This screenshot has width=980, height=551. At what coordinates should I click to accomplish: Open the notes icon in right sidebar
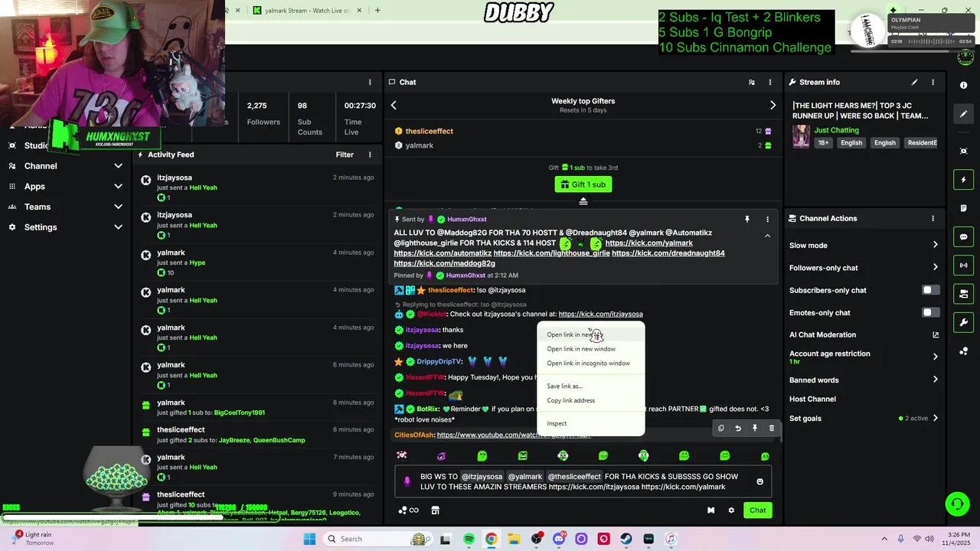point(964,208)
